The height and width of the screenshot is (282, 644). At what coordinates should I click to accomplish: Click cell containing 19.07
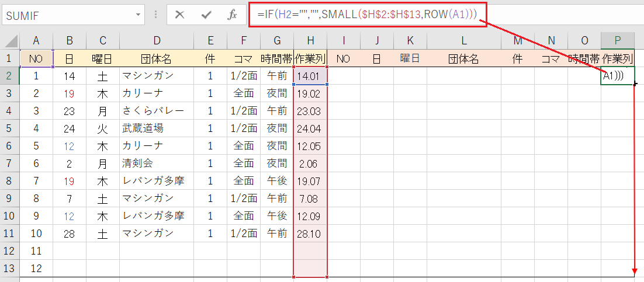pos(310,181)
